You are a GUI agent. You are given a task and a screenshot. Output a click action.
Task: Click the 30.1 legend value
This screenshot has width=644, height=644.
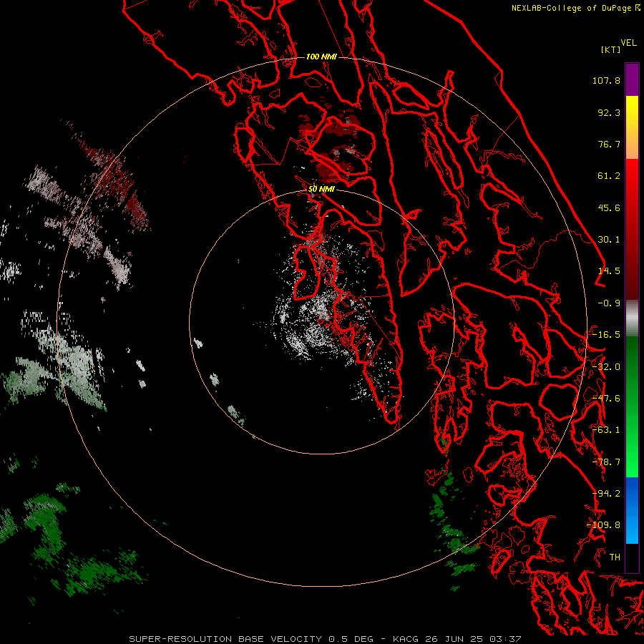point(609,240)
